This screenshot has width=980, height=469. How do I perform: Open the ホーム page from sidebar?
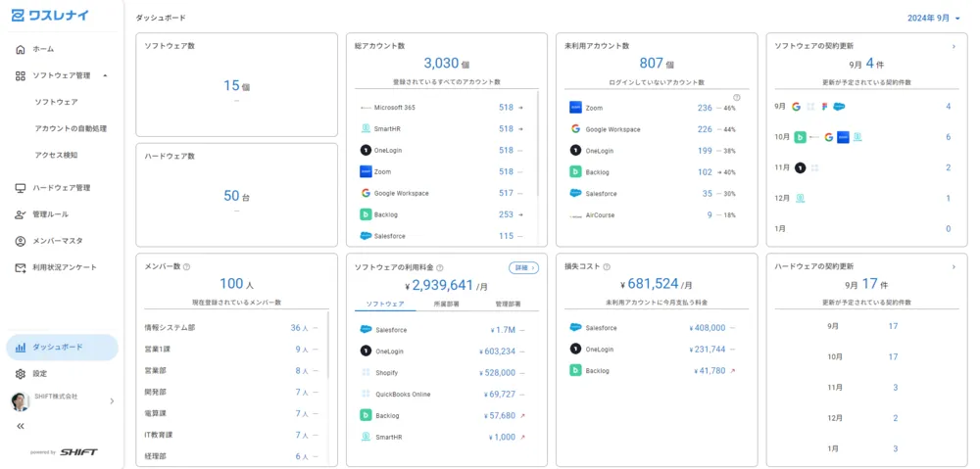click(x=43, y=49)
